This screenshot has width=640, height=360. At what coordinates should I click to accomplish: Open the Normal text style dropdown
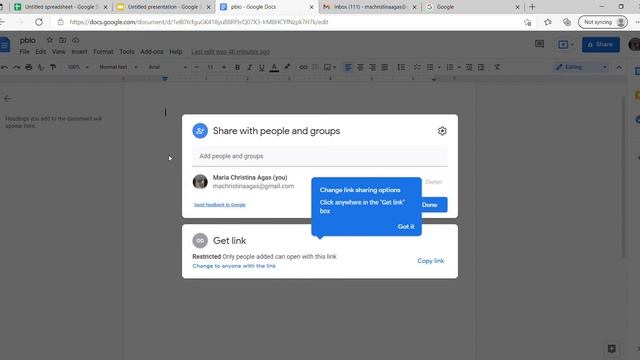118,67
